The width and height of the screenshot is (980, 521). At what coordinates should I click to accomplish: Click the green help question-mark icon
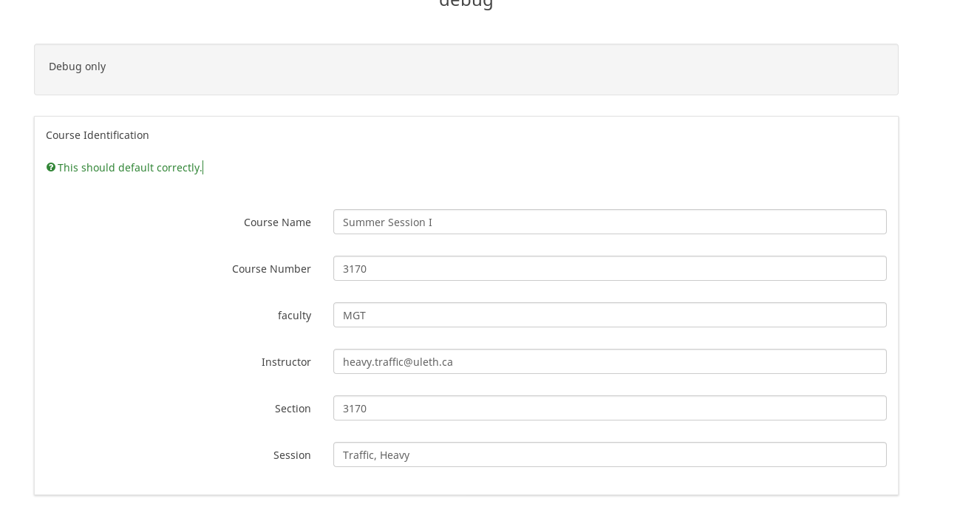51,168
